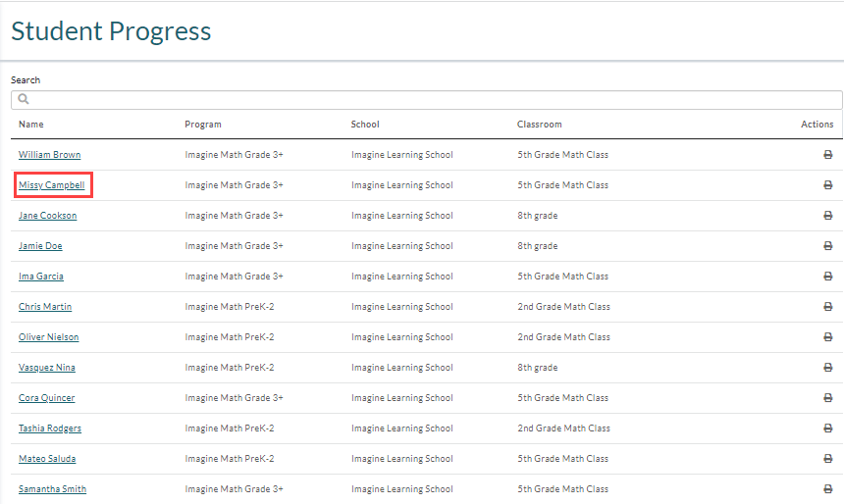Viewport: 844px width, 504px height.
Task: Sort by Program column header
Action: coord(203,125)
